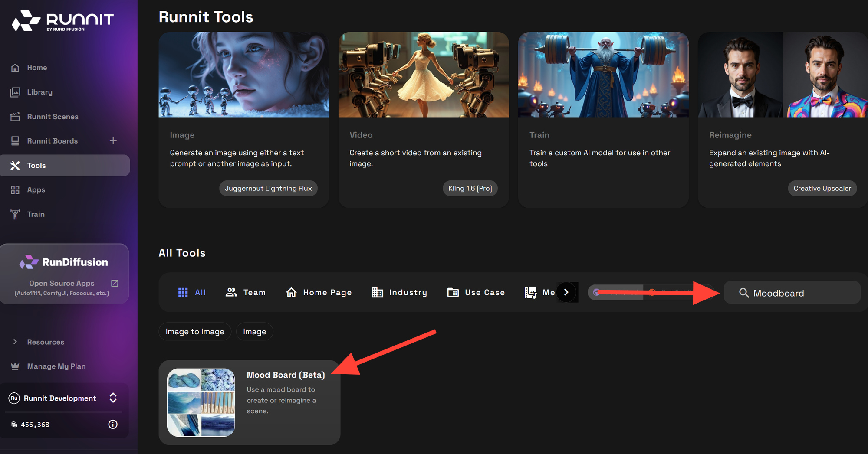
Task: Select the Home icon in the sidebar
Action: pyautogui.click(x=15, y=67)
